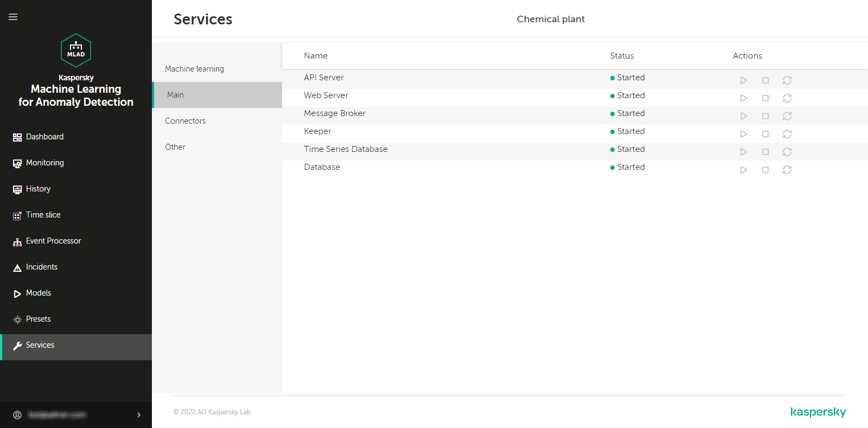The width and height of the screenshot is (868, 428).
Task: Start the Database service
Action: tap(743, 170)
